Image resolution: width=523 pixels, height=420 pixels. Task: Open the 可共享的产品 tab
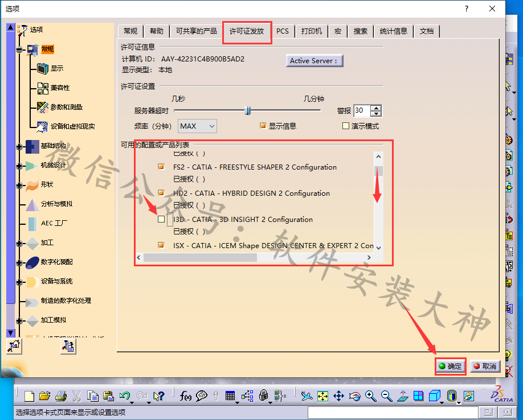pyautogui.click(x=197, y=31)
